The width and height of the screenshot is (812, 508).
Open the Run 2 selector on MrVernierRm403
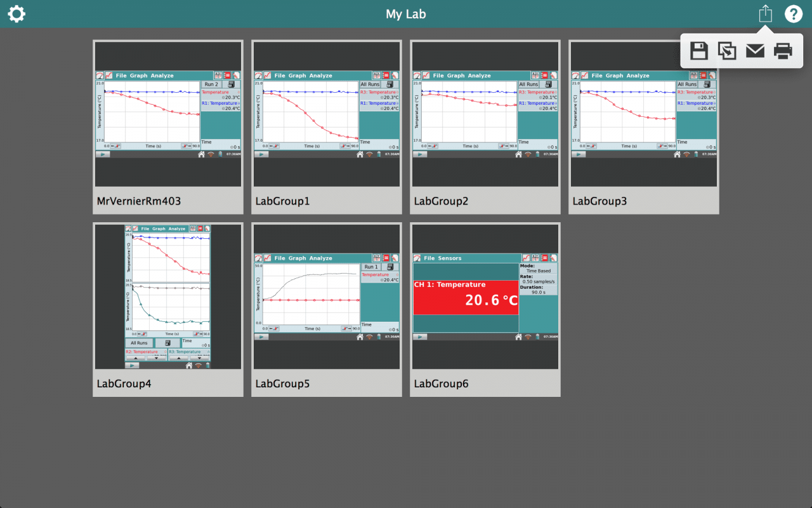tap(211, 84)
